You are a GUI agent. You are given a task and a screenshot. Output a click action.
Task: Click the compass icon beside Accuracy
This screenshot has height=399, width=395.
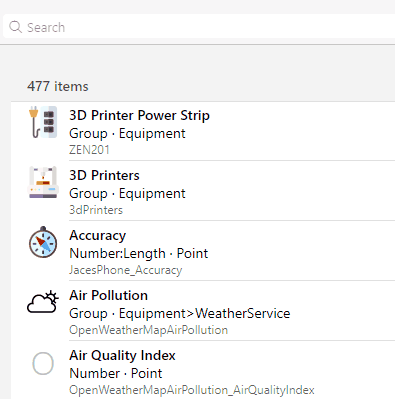point(43,242)
